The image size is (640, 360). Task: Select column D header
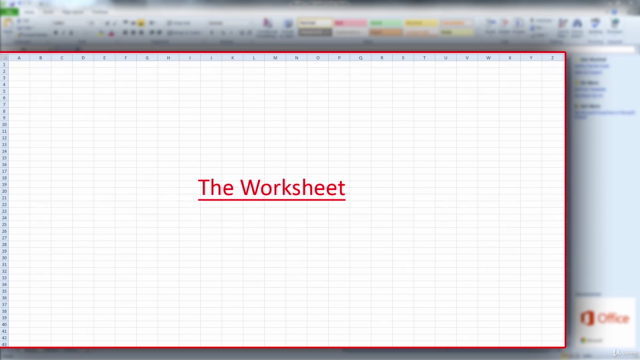[x=83, y=58]
